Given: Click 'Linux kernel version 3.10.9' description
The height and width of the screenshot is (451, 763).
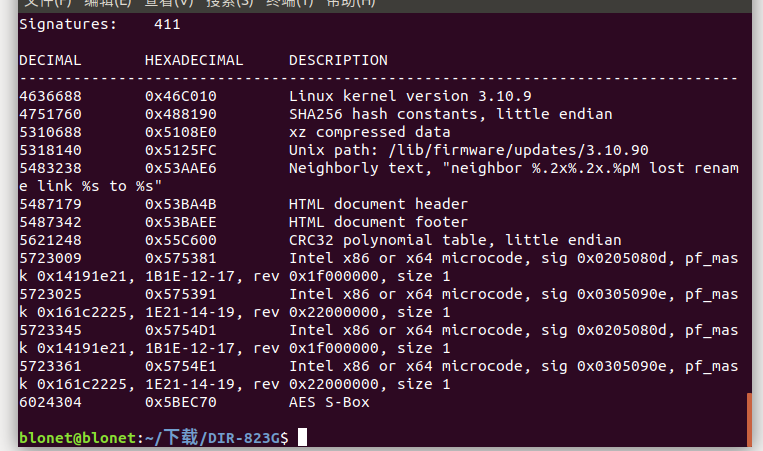Looking at the screenshot, I should (x=410, y=96).
